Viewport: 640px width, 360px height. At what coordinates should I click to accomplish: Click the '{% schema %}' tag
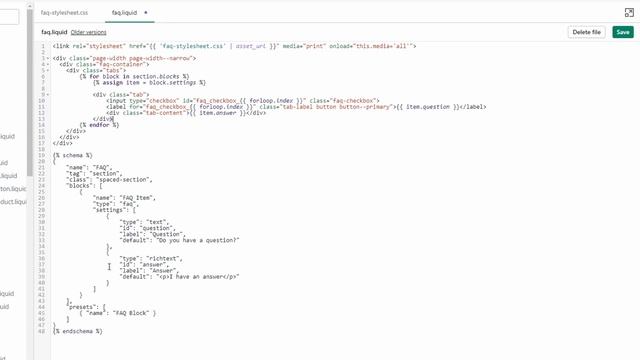73,156
